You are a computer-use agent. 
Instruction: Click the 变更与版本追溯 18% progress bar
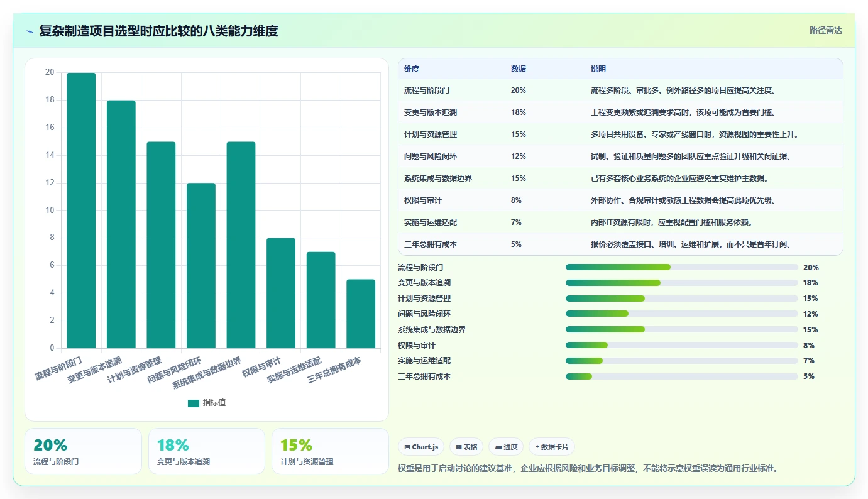(682, 283)
